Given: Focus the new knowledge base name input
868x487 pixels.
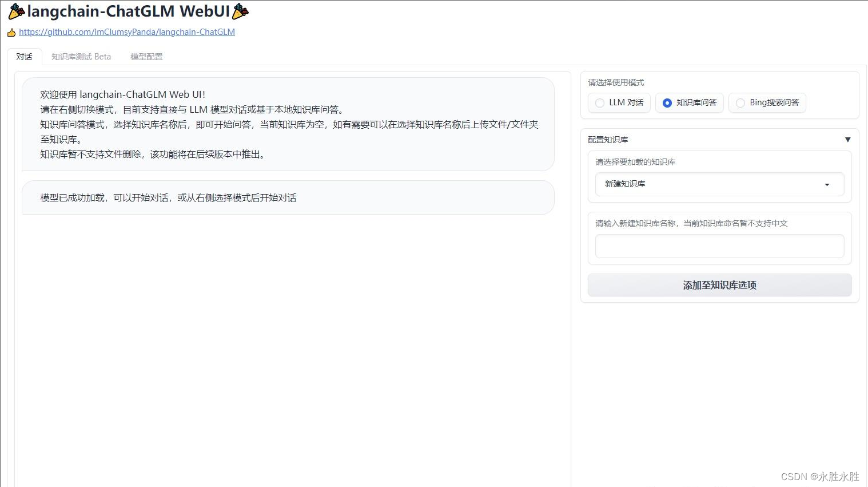Looking at the screenshot, I should [719, 246].
